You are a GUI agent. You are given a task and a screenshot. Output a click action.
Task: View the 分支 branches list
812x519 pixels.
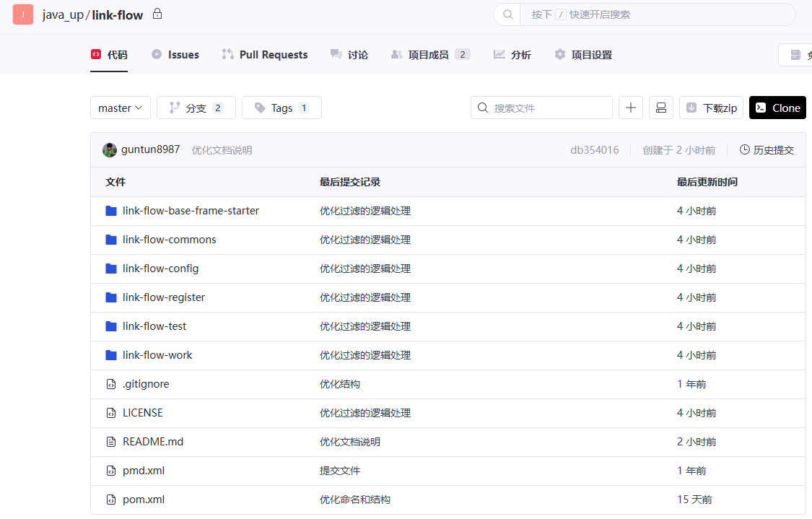pos(196,108)
